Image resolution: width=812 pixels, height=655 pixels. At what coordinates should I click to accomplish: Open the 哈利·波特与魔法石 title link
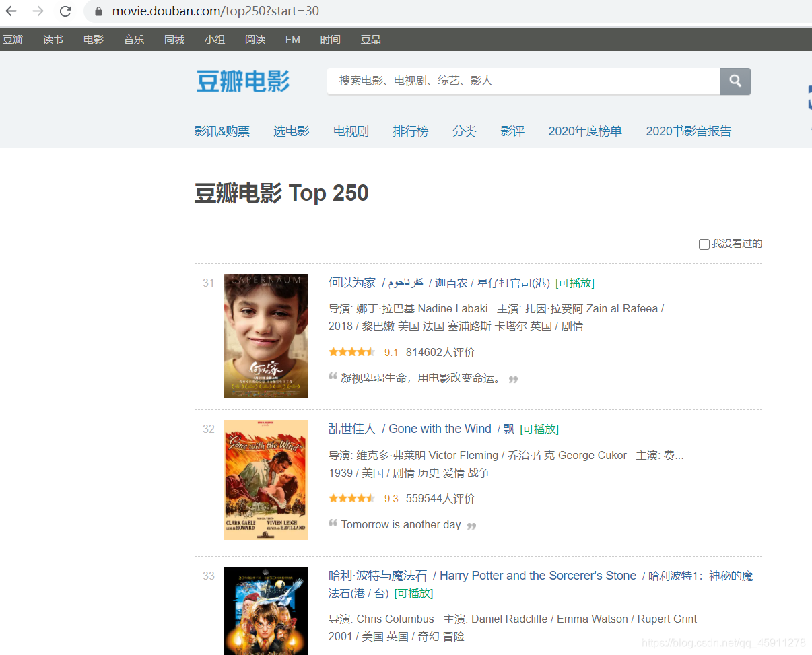click(x=378, y=576)
